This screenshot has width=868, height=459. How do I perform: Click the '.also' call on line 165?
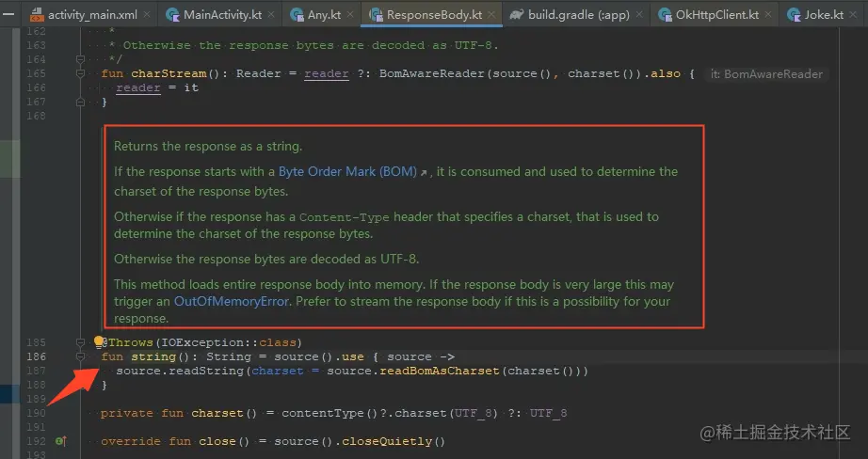662,73
